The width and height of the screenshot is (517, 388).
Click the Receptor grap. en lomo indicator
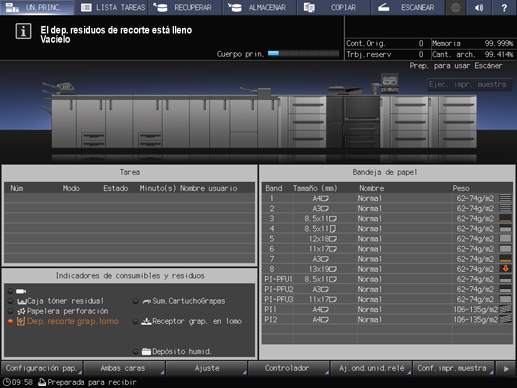pyautogui.click(x=187, y=321)
